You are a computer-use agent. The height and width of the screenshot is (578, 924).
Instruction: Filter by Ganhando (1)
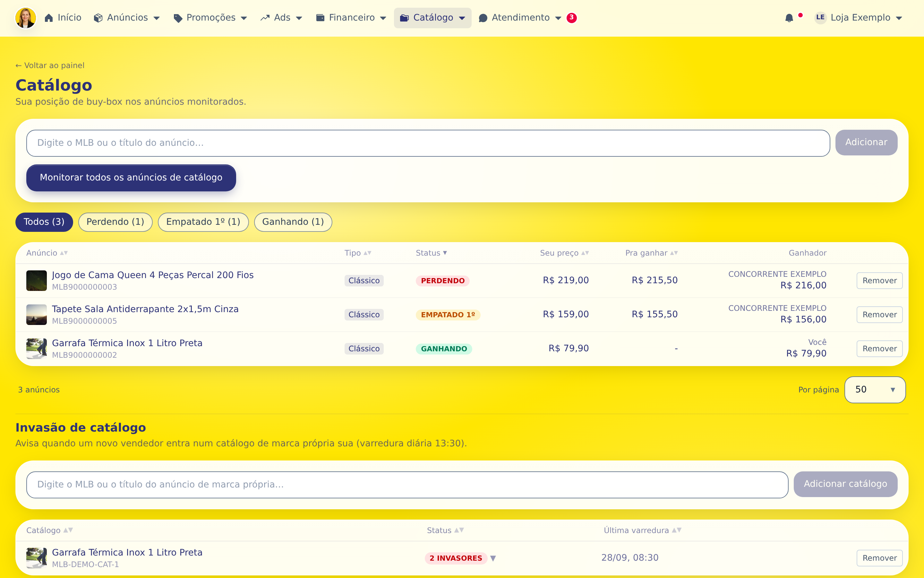293,222
